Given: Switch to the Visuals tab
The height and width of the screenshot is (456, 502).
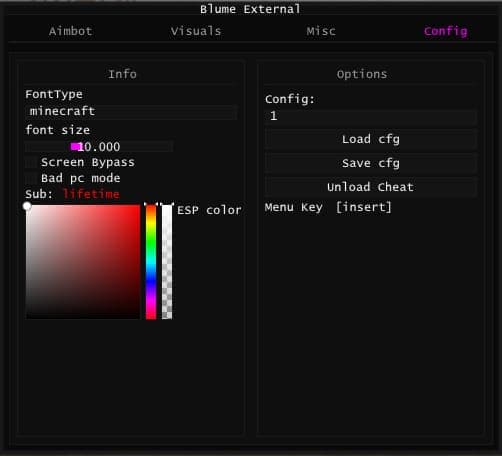Looking at the screenshot, I should click(x=196, y=31).
